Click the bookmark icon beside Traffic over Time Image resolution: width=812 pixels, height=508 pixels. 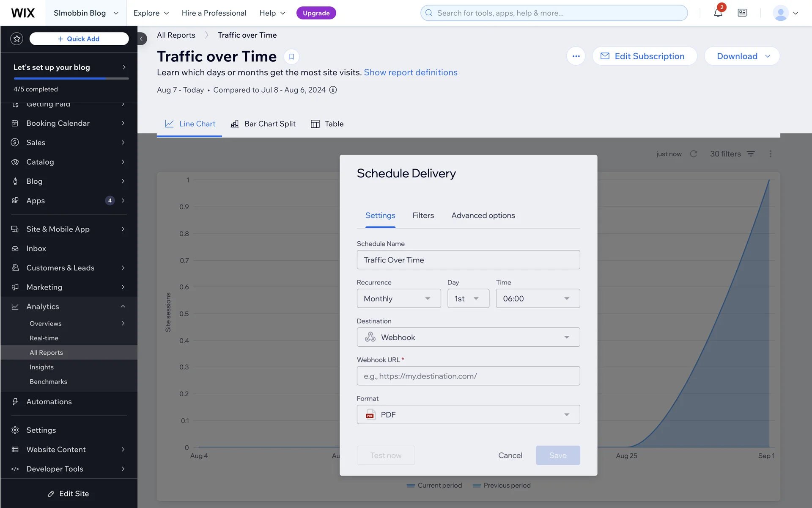291,56
